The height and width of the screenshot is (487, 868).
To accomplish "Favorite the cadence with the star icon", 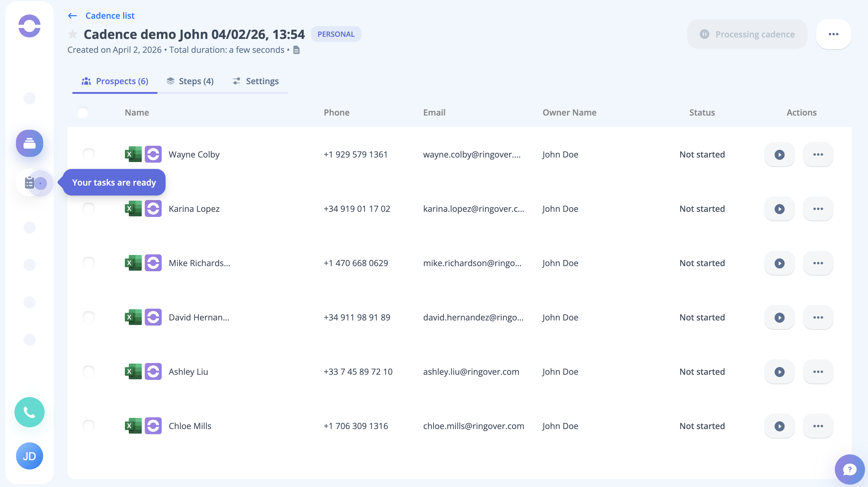I will pyautogui.click(x=72, y=34).
